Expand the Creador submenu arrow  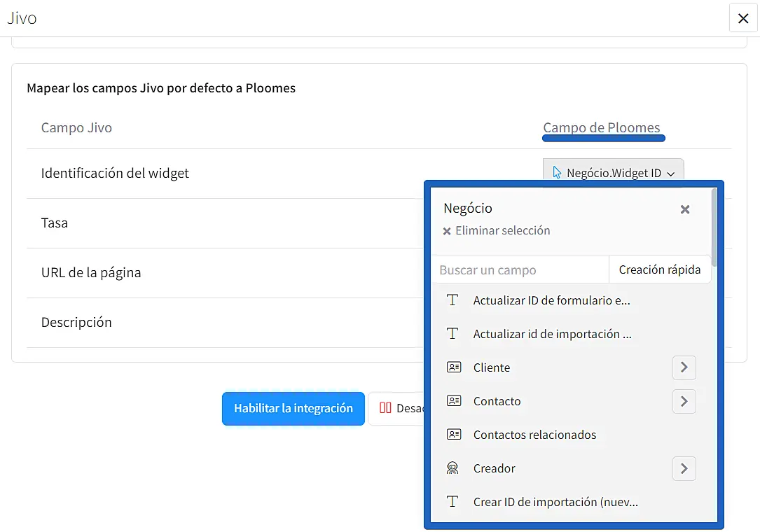(684, 468)
